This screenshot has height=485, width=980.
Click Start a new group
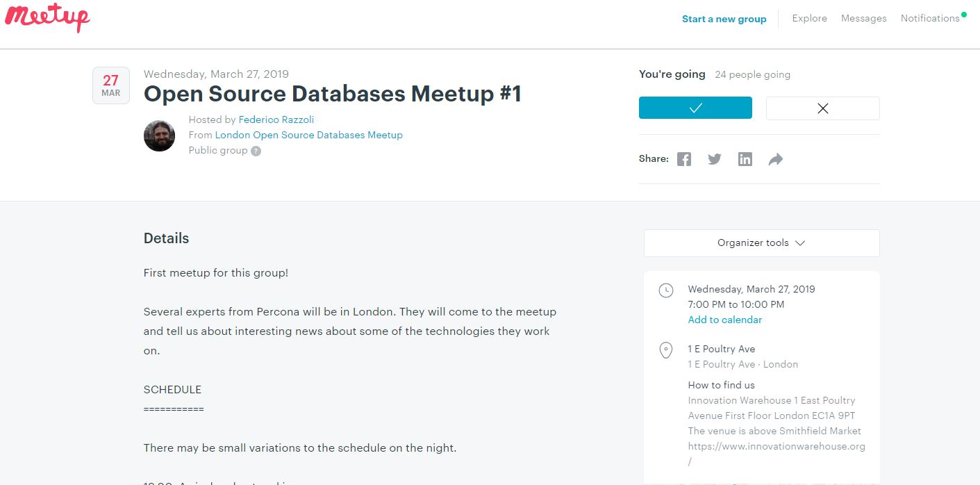click(724, 19)
